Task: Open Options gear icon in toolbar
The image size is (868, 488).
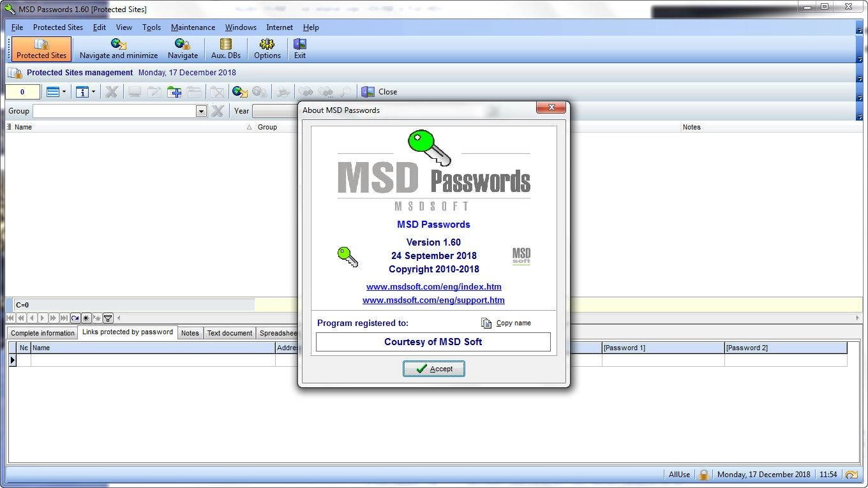Action: click(267, 49)
